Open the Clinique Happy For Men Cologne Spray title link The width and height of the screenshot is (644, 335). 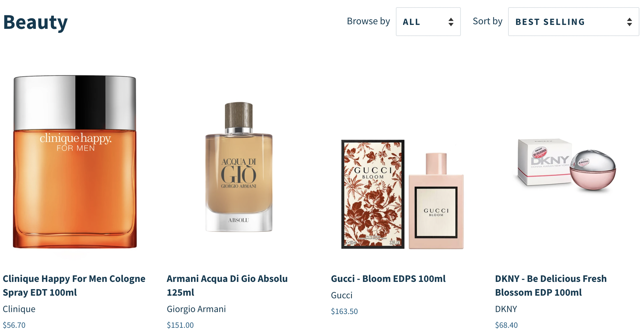click(74, 286)
